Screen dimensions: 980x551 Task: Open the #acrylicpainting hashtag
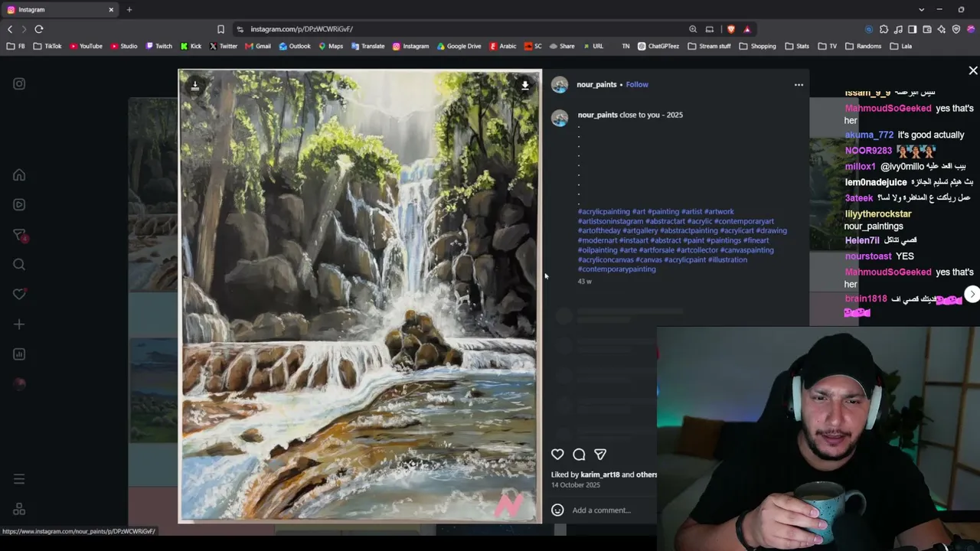[x=604, y=212]
